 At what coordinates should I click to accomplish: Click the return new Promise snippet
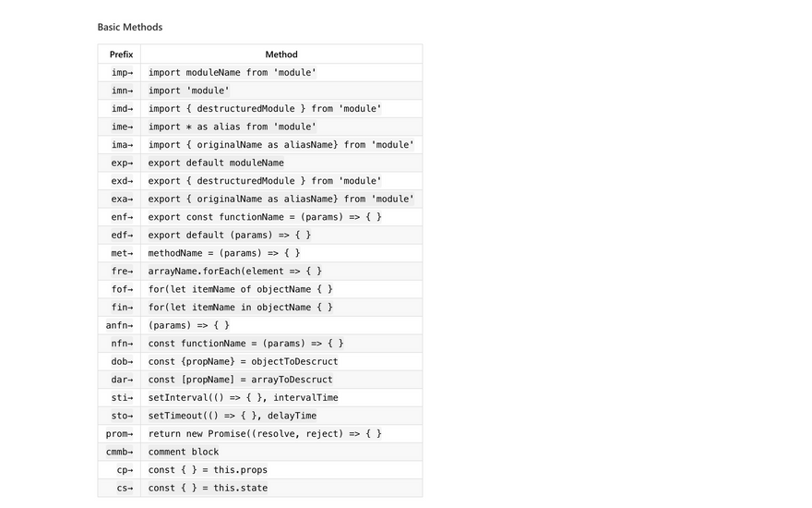[x=265, y=433]
